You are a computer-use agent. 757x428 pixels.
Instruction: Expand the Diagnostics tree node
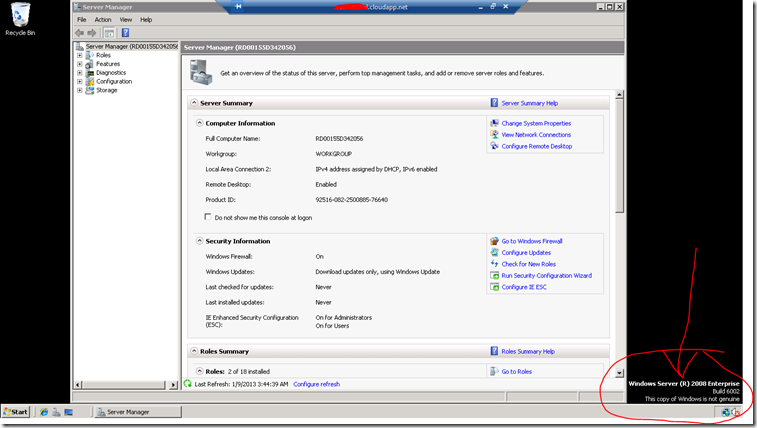80,72
